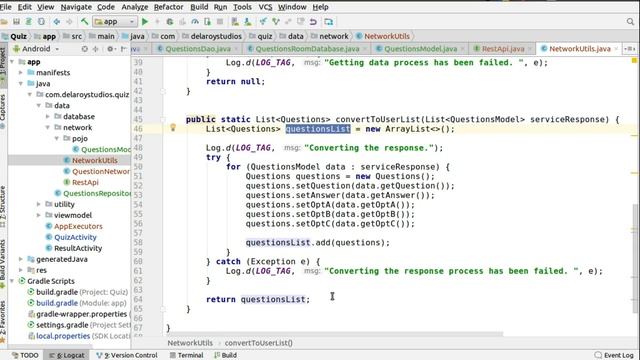Expand the generatedJava folder arrow
This screenshot has width=640, height=360.
click(21, 259)
